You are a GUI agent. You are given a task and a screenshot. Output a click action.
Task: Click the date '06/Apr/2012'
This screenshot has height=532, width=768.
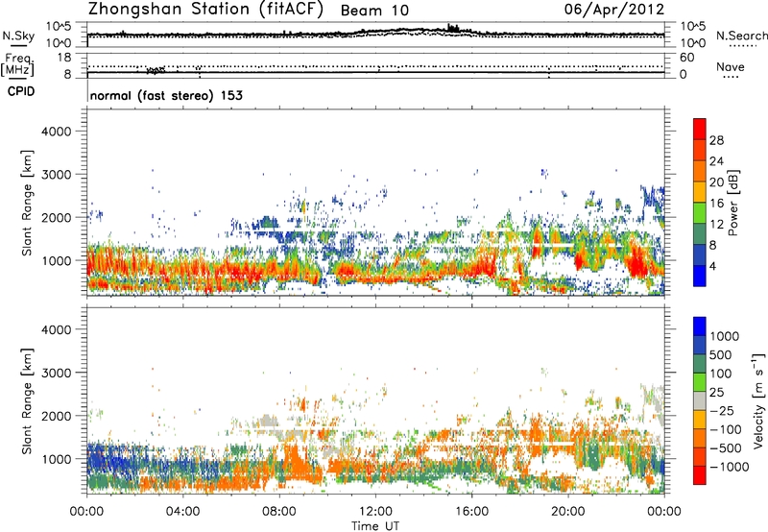[614, 10]
